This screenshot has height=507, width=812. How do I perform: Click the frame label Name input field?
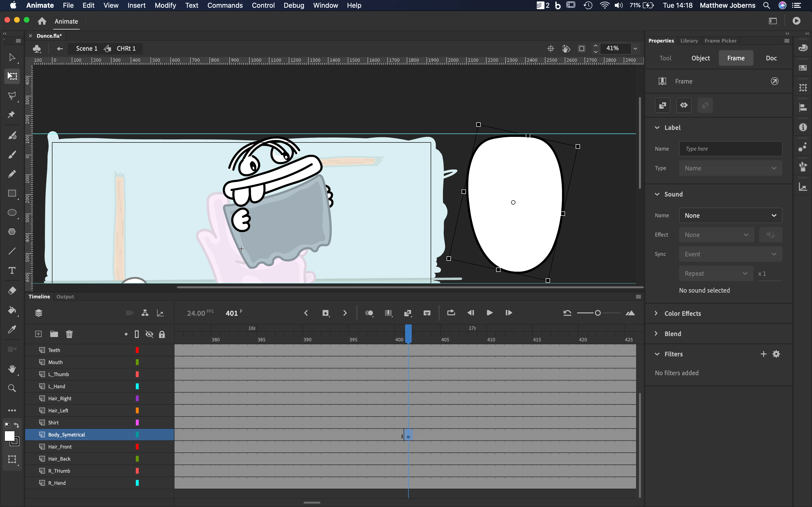[x=731, y=148]
